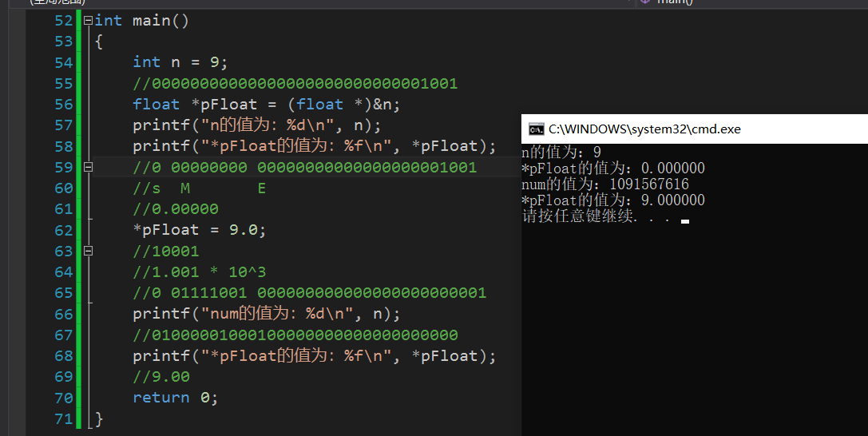Click the binary comment on line 55
868x436 pixels.
click(295, 84)
